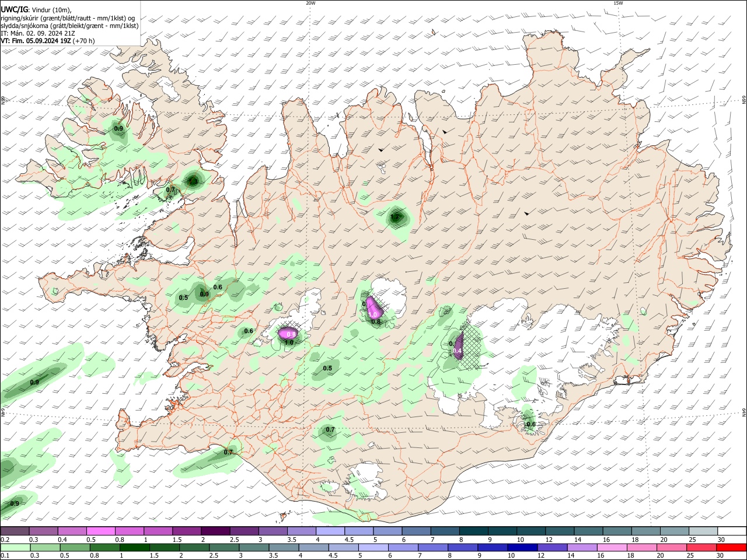
Task: Click the '(+70 h)' forecast offset
Action: [84, 41]
